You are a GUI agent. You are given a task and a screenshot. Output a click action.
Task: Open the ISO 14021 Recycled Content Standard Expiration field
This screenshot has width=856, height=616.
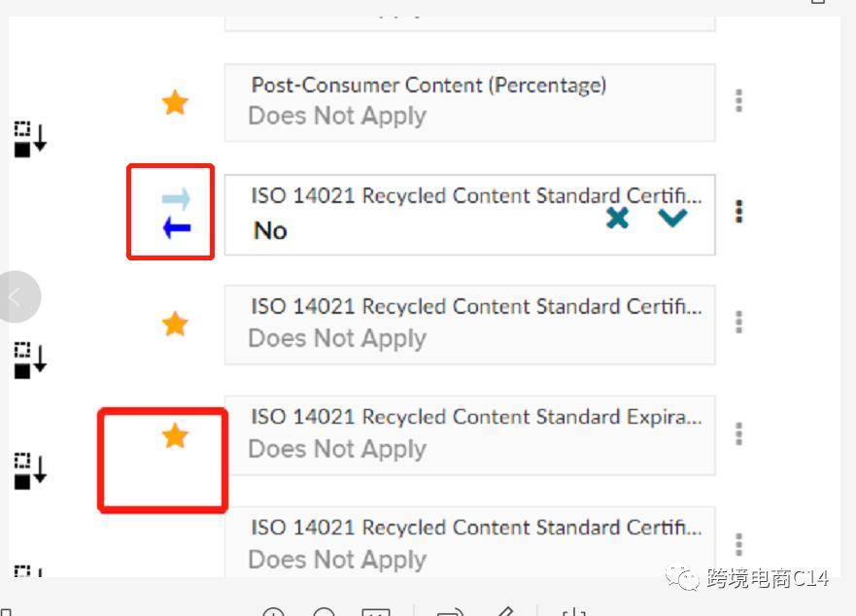coord(469,434)
